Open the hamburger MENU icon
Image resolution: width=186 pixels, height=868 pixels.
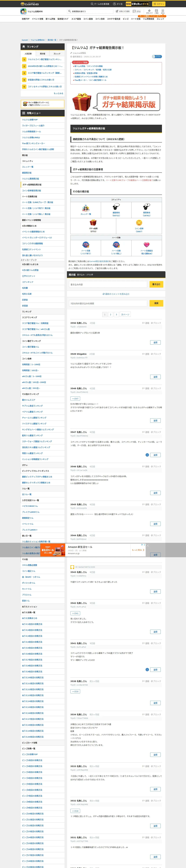pos(163,11)
